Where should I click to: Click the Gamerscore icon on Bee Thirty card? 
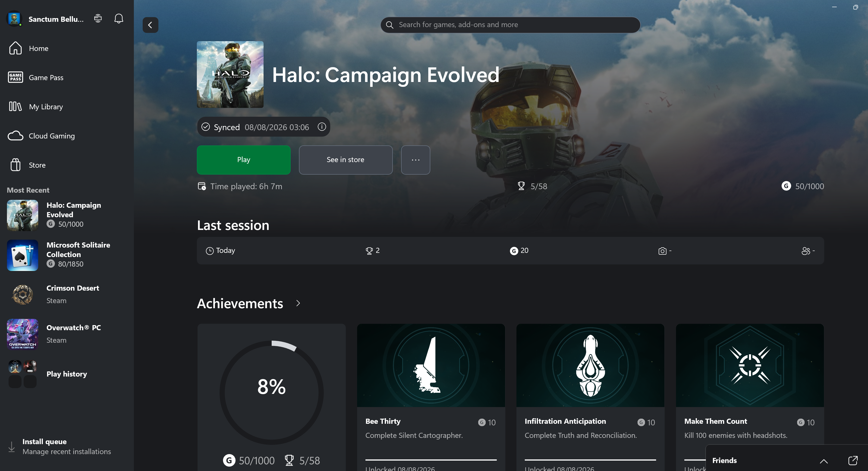[482, 422]
